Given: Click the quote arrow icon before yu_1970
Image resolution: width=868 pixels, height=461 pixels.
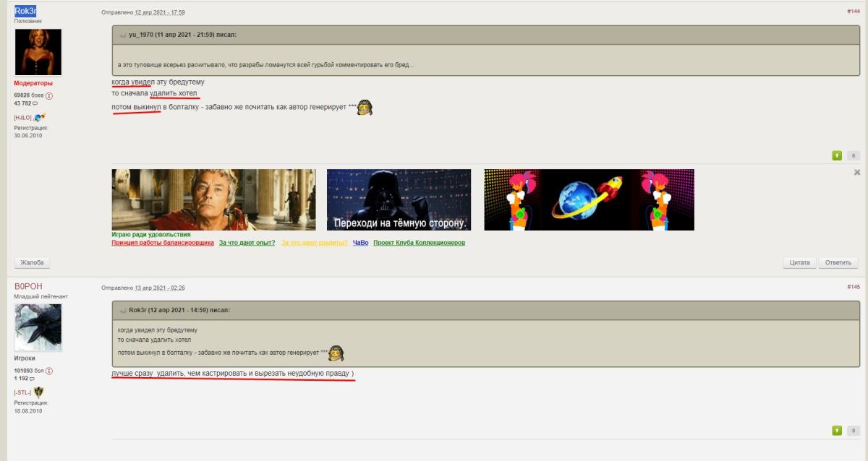Looking at the screenshot, I should pos(123,35).
